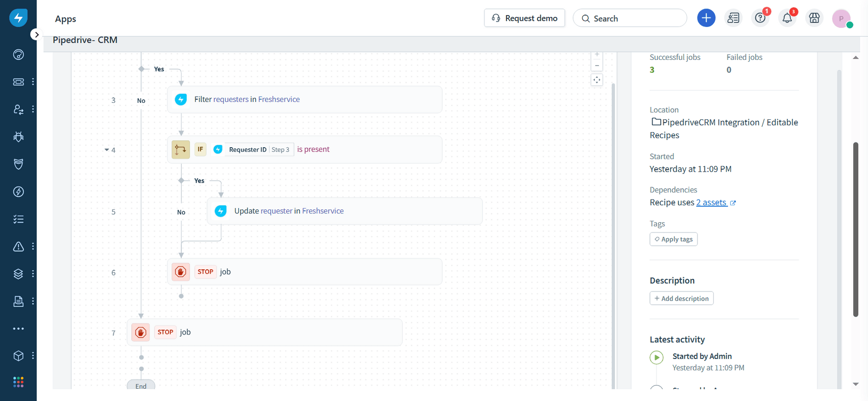Collapse step 4 with its caret
Image resolution: width=868 pixels, height=401 pixels.
(x=107, y=150)
